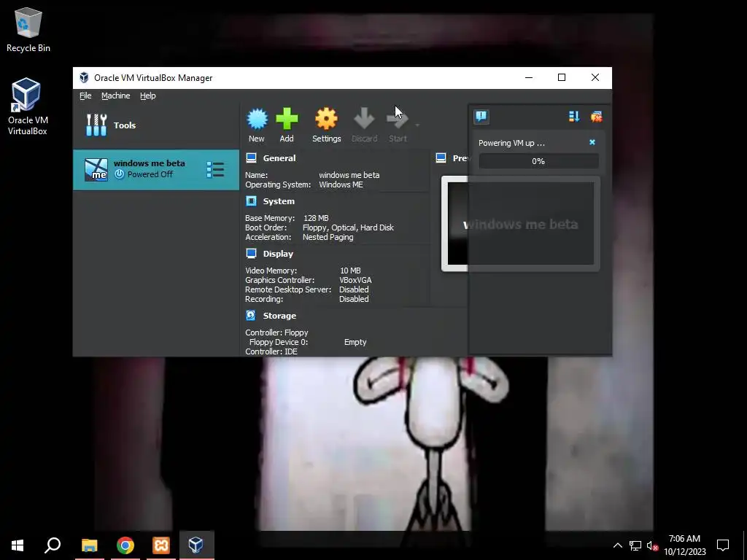Open XAMPP from the taskbar
Screen dimensions: 747x560
click(x=161, y=545)
